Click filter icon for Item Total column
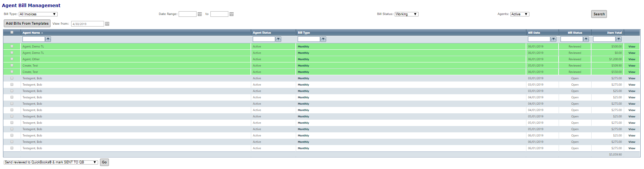 click(619, 39)
